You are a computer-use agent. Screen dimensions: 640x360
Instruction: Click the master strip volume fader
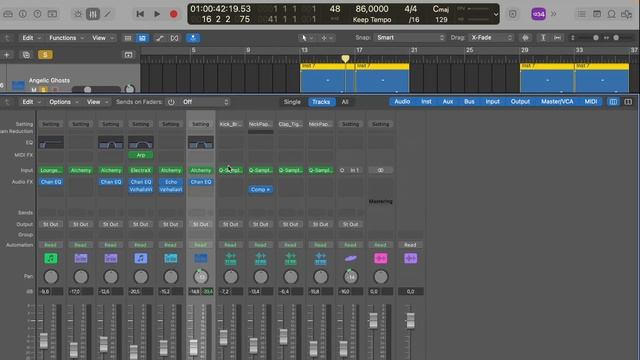coord(411,320)
